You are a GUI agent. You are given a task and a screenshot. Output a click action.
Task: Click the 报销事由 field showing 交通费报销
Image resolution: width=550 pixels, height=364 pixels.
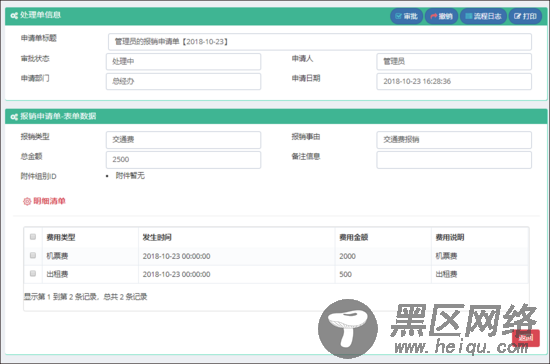pyautogui.click(x=454, y=140)
